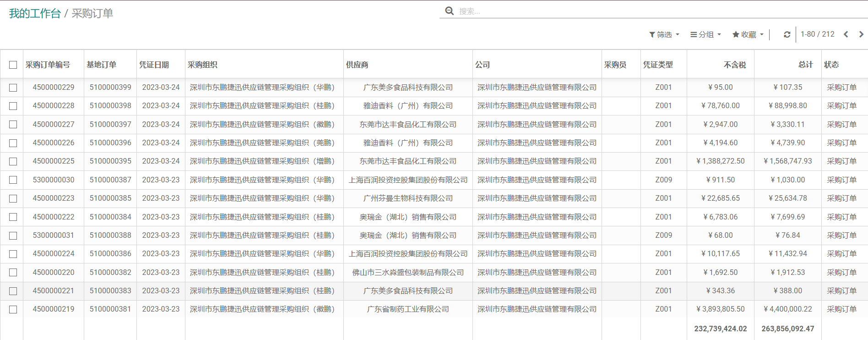Click grand total 263,856,092.47 footer

tap(788, 329)
